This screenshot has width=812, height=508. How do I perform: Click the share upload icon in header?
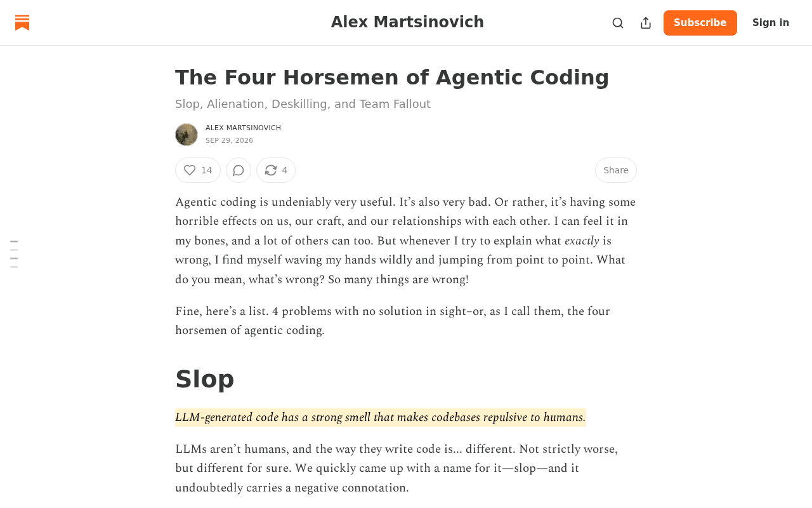646,23
